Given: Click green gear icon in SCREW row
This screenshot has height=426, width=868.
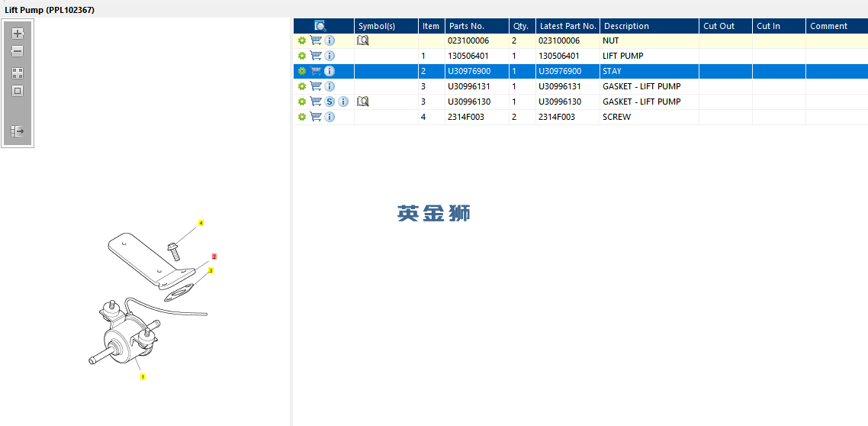Looking at the screenshot, I should tap(302, 117).
